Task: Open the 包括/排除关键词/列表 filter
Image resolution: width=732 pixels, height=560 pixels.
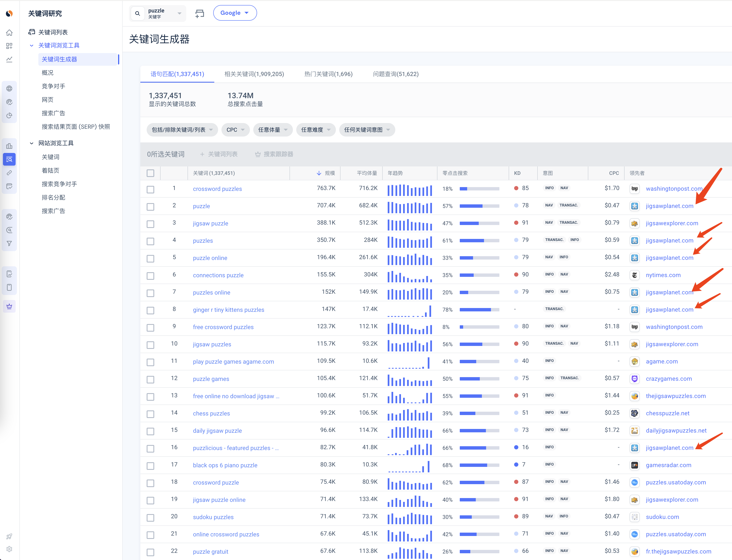Action: click(x=182, y=130)
